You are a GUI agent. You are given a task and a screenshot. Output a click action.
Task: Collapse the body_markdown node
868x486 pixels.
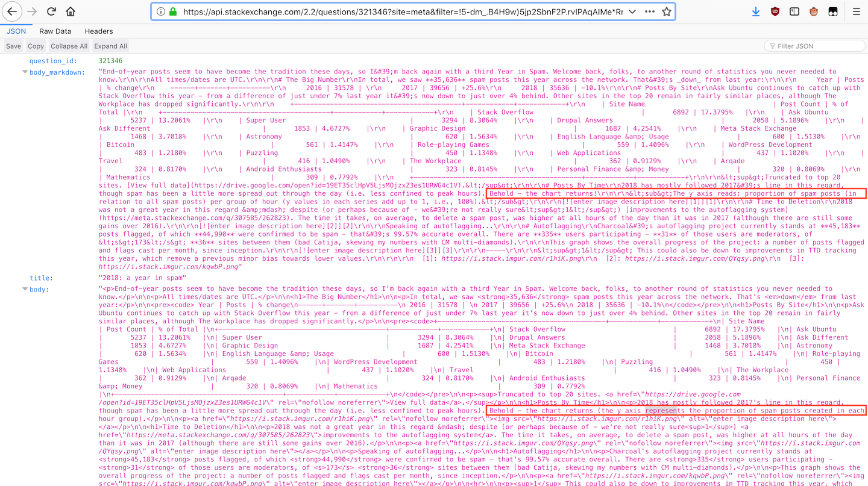click(x=25, y=72)
